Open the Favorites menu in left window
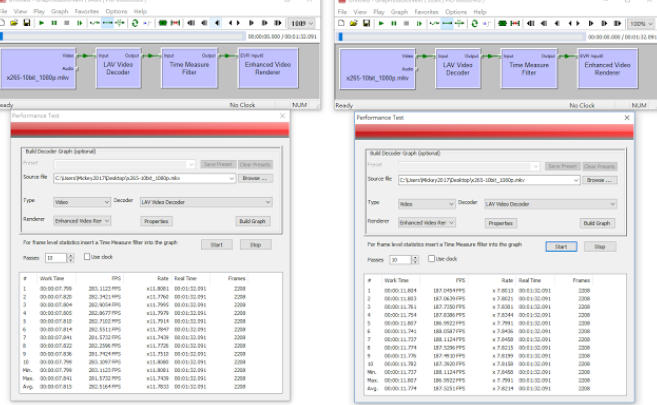 pyautogui.click(x=87, y=11)
